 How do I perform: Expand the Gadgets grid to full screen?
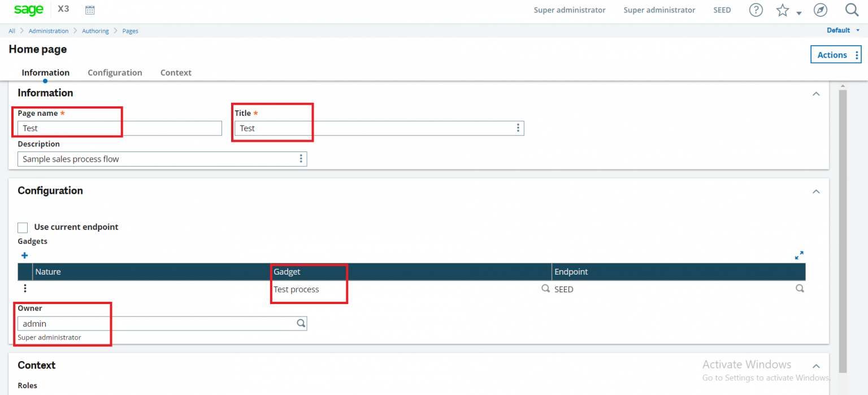point(799,255)
